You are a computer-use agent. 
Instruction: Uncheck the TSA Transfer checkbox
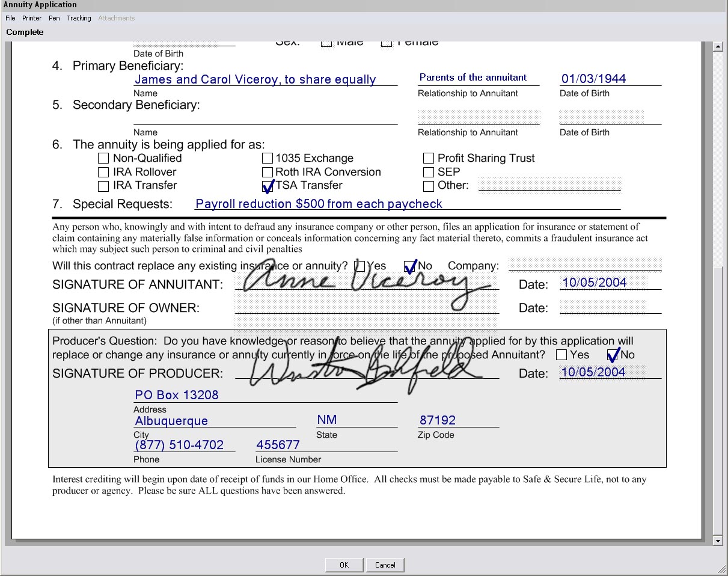[268, 186]
